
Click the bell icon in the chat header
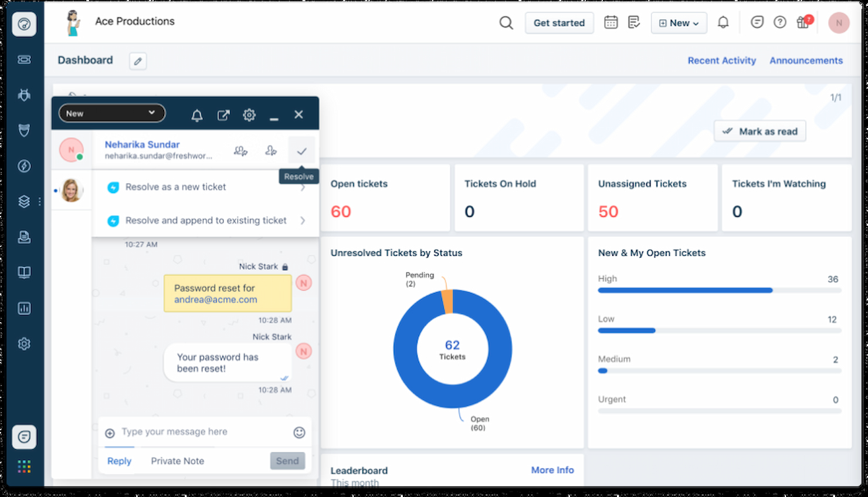[x=197, y=115]
